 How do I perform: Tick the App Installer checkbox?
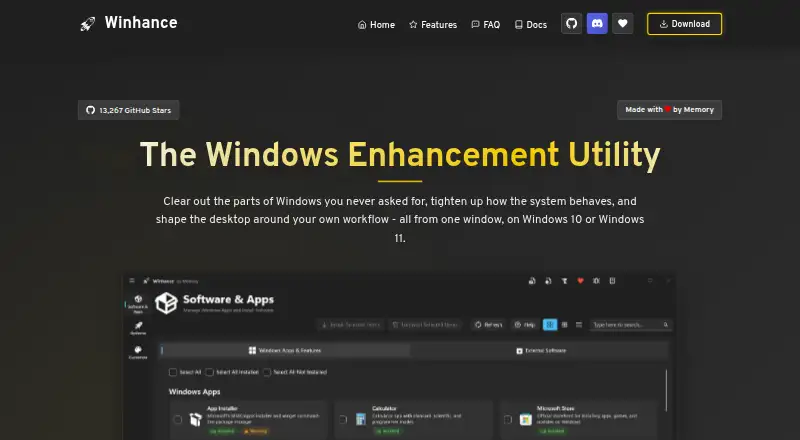[x=178, y=420]
